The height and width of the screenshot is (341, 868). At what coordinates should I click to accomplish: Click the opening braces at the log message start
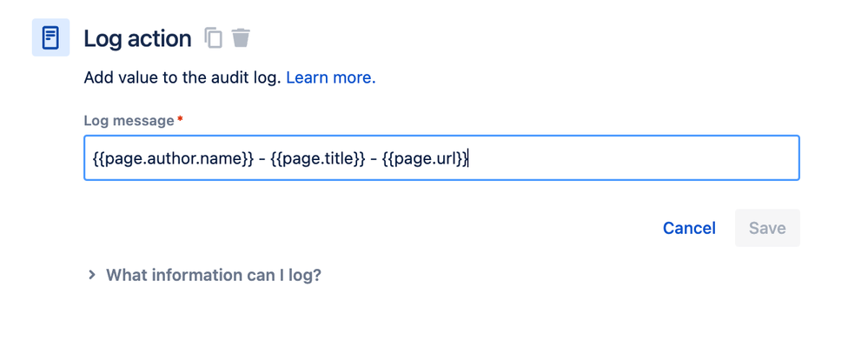tap(98, 159)
